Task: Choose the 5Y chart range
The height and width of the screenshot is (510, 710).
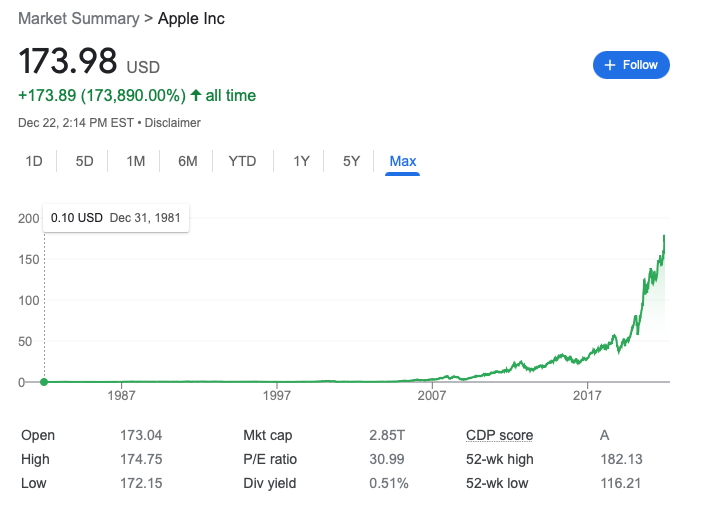Action: (351, 161)
